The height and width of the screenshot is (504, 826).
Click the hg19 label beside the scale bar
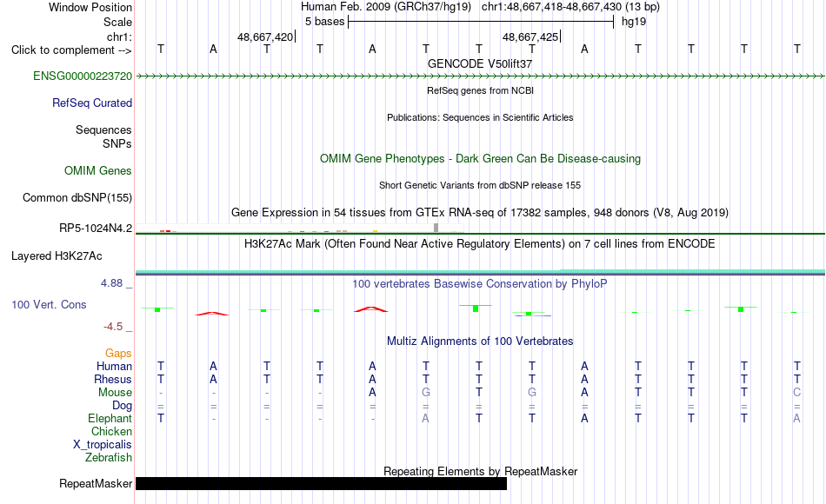pyautogui.click(x=634, y=22)
